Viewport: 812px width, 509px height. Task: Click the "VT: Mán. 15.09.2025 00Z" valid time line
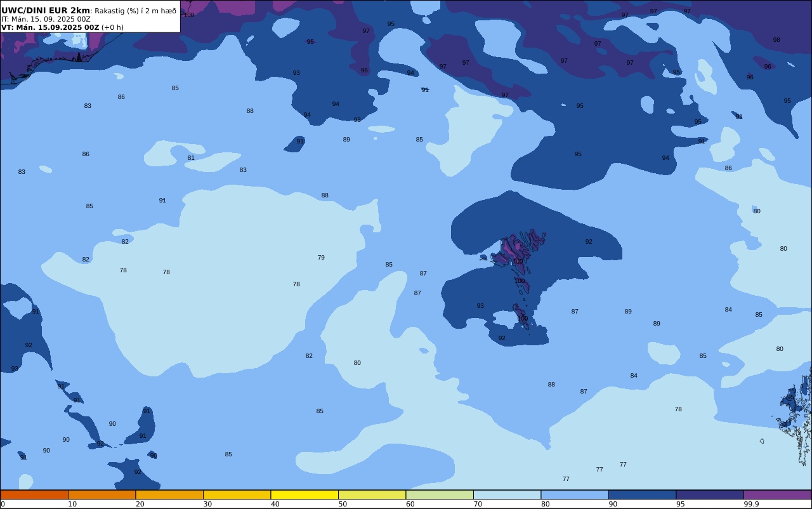[50, 27]
